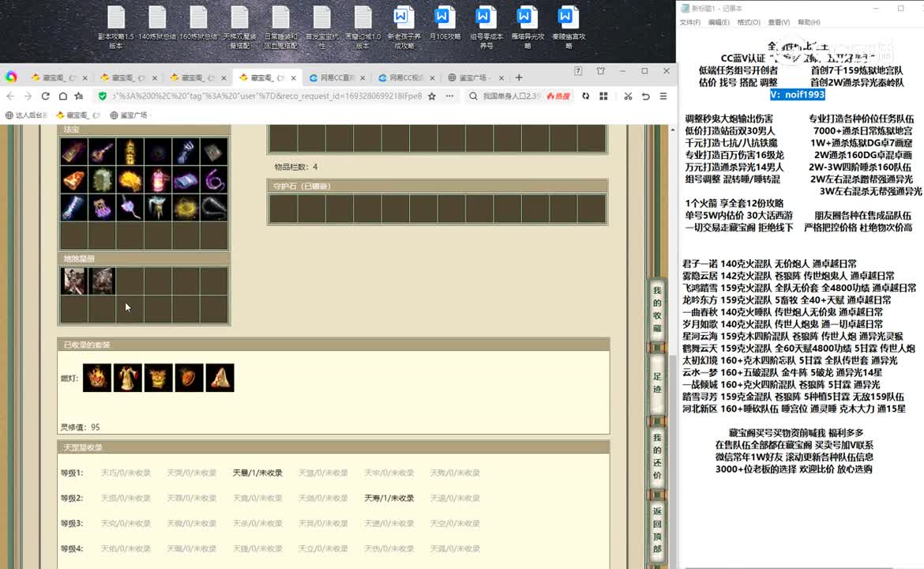This screenshot has width=924, height=569.
Task: Open the 鉴宝广场 bookmark in bookmarks bar
Action: (129, 115)
